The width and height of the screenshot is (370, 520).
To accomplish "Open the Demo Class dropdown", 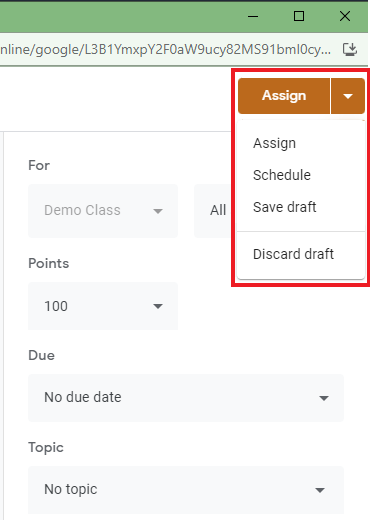I will click(103, 211).
